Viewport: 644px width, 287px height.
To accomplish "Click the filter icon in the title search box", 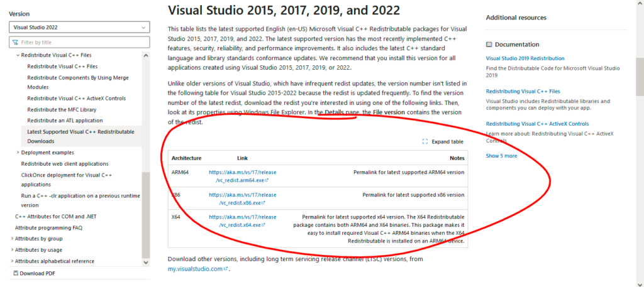I will pyautogui.click(x=15, y=42).
